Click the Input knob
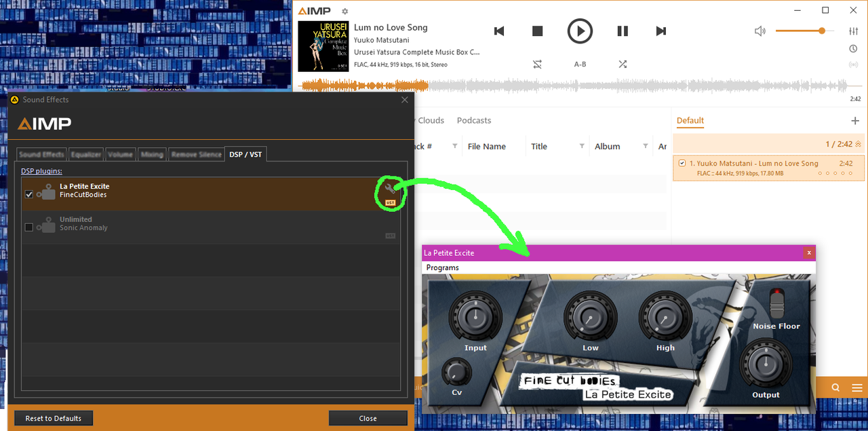 click(x=475, y=317)
